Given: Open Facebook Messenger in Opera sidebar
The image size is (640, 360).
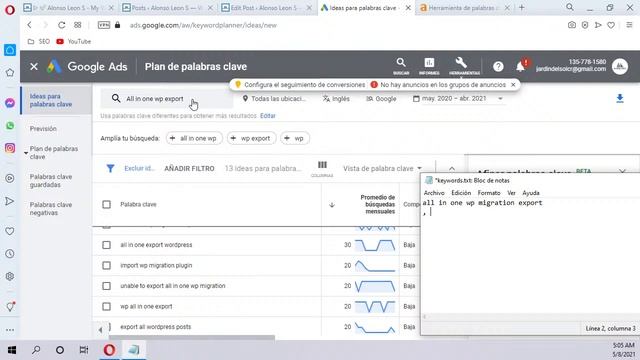Looking at the screenshot, I should [x=10, y=103].
